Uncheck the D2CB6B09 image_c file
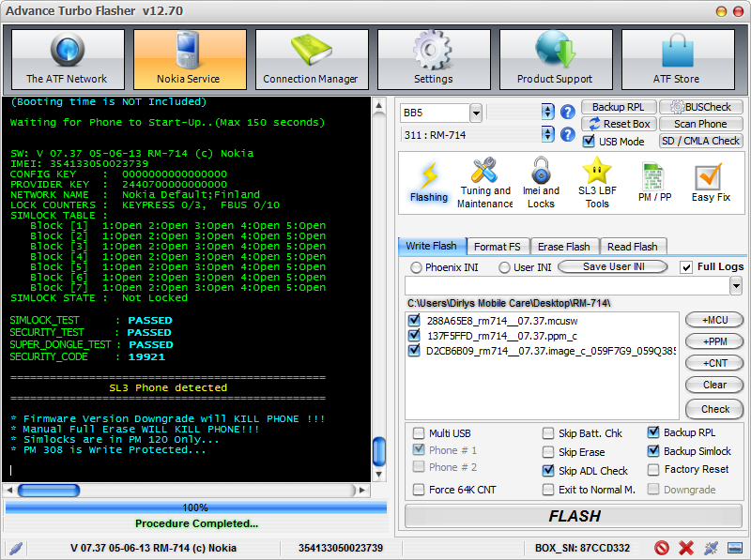751x560 pixels. [x=414, y=351]
